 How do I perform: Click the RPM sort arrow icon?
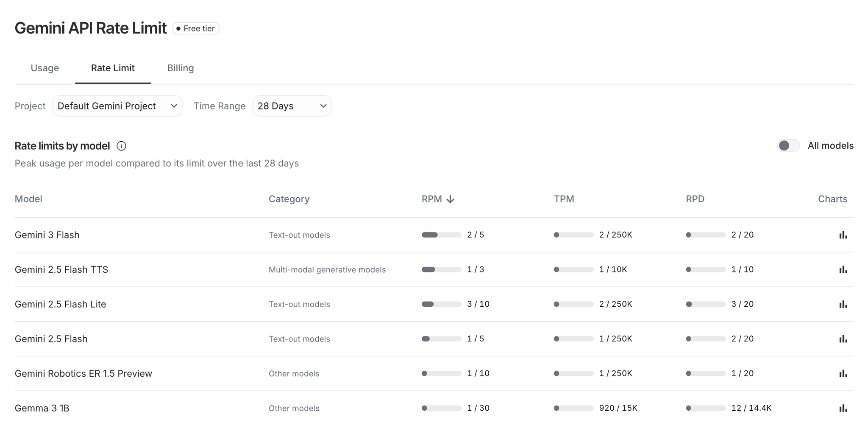(451, 199)
